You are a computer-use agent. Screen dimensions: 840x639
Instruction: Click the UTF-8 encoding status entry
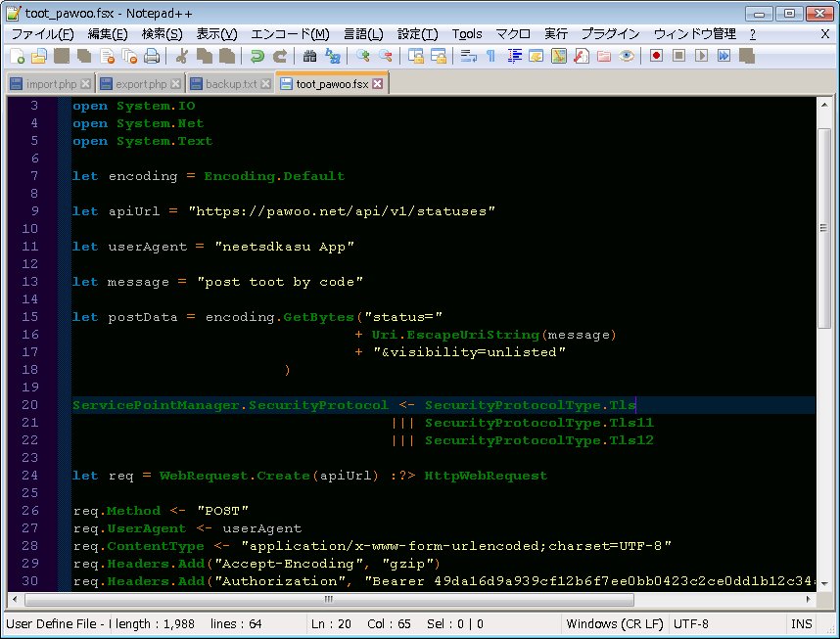click(x=691, y=624)
